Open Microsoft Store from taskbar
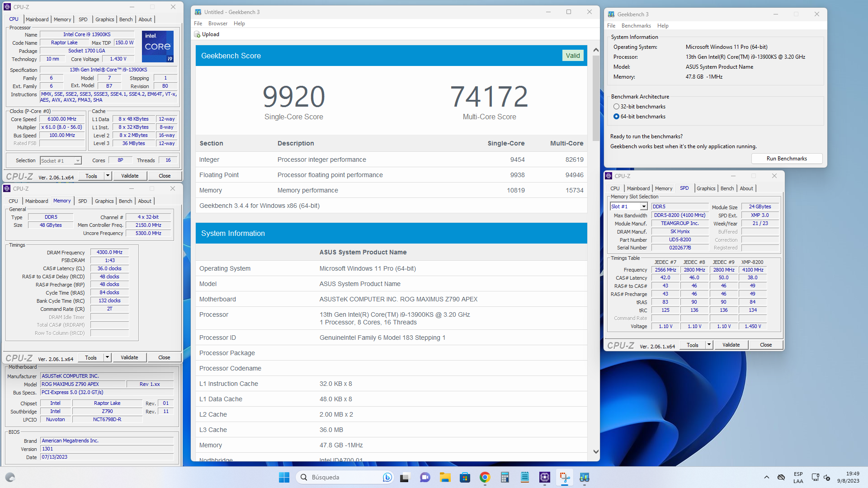Viewport: 868px width, 488px height. (x=465, y=477)
